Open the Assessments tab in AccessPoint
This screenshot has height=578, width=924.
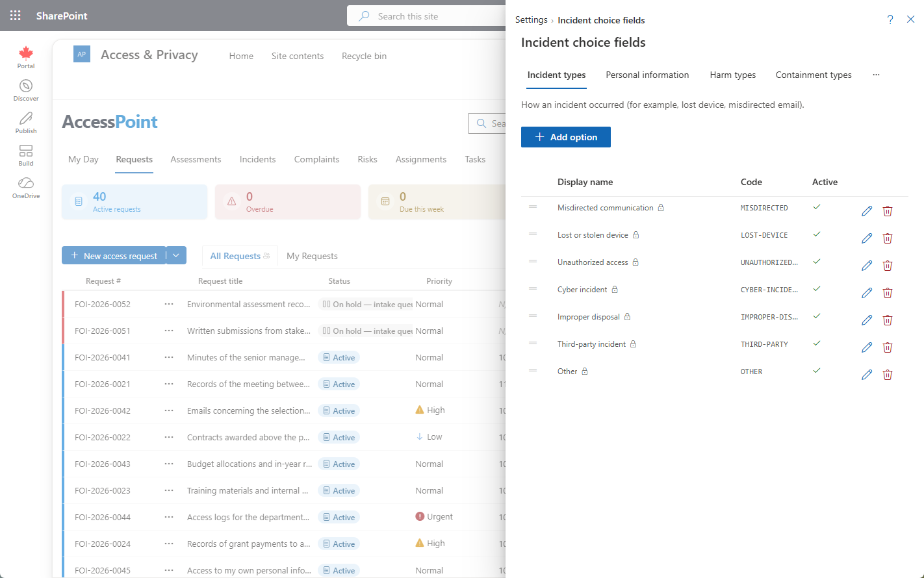click(196, 159)
